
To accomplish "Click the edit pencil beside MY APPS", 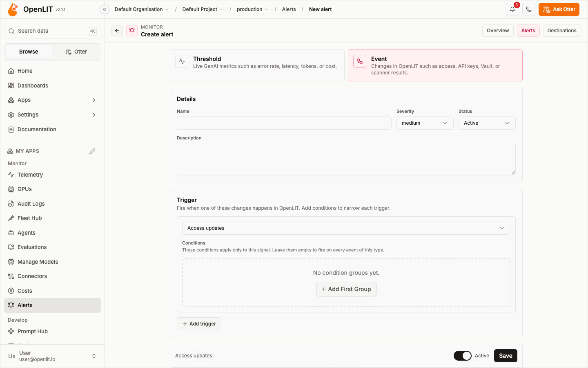I will coord(92,151).
